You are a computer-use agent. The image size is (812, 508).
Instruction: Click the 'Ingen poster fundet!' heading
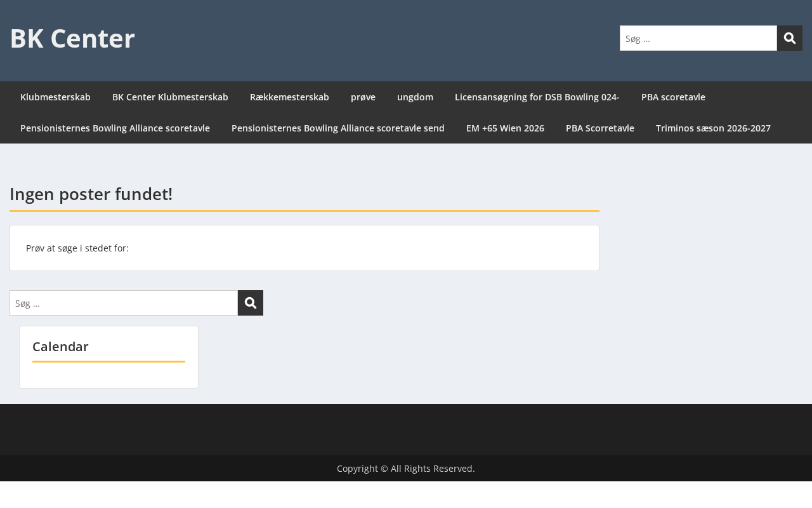click(91, 194)
